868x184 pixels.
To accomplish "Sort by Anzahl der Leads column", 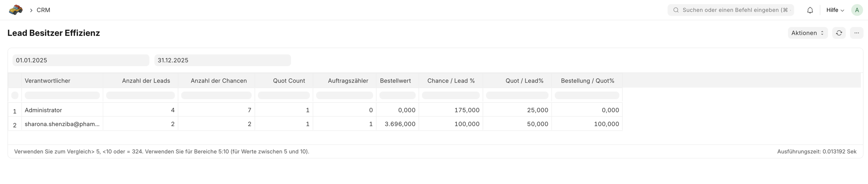I will [x=146, y=81].
